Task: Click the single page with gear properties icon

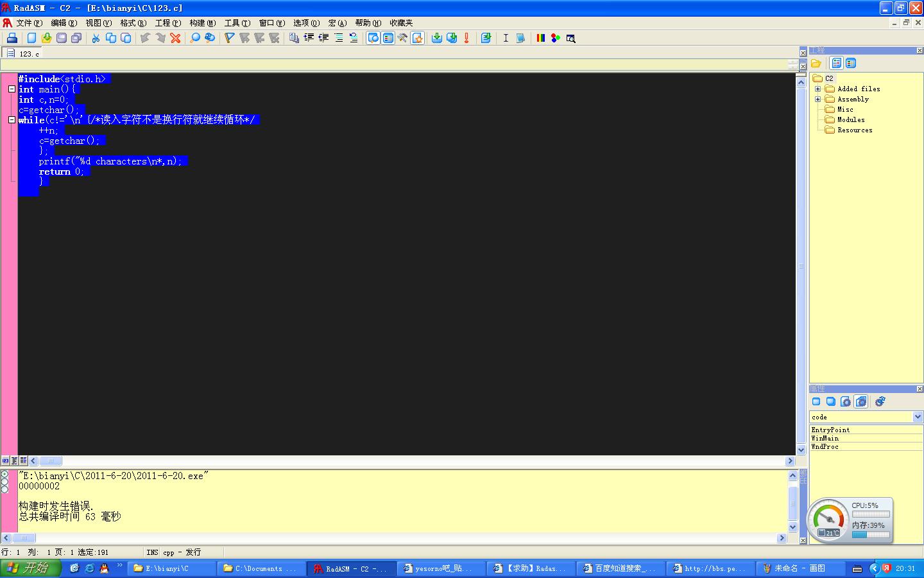Action: point(846,401)
